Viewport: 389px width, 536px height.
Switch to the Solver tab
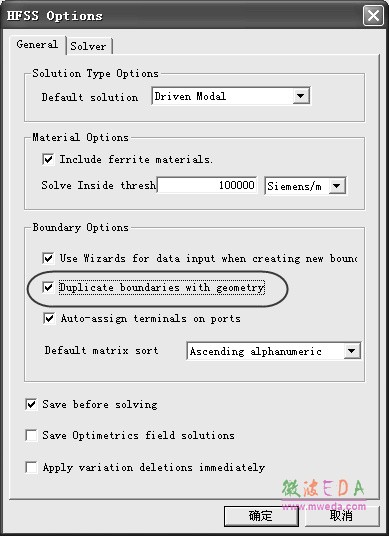point(89,46)
